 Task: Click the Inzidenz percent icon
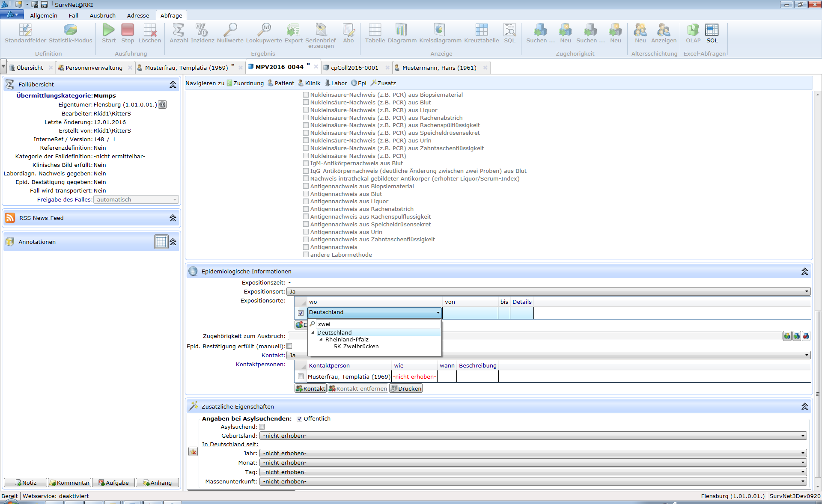[202, 30]
